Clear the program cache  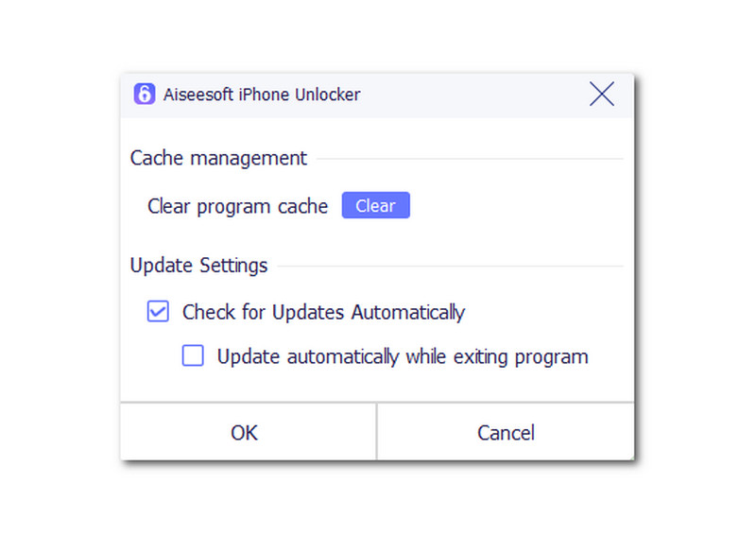pos(375,206)
